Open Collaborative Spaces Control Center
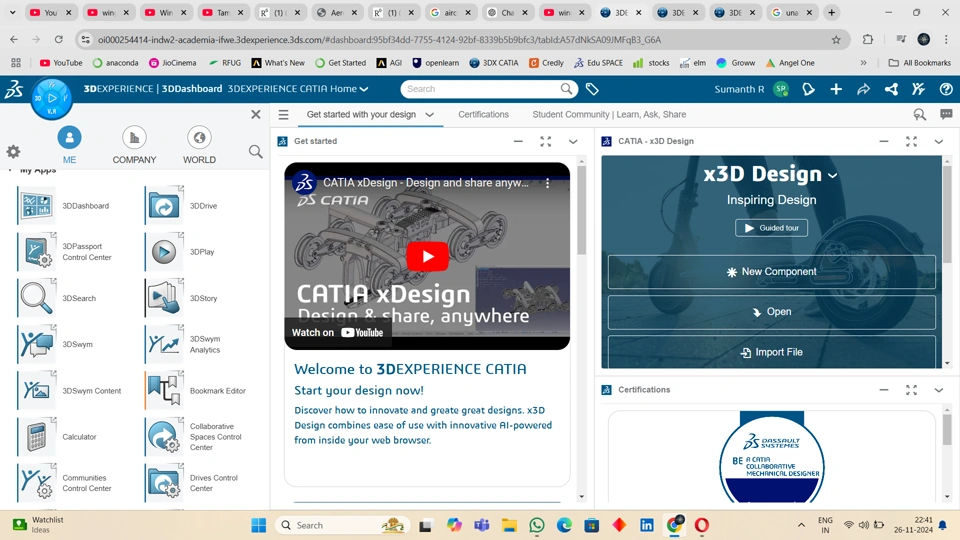The height and width of the screenshot is (540, 960). click(164, 437)
